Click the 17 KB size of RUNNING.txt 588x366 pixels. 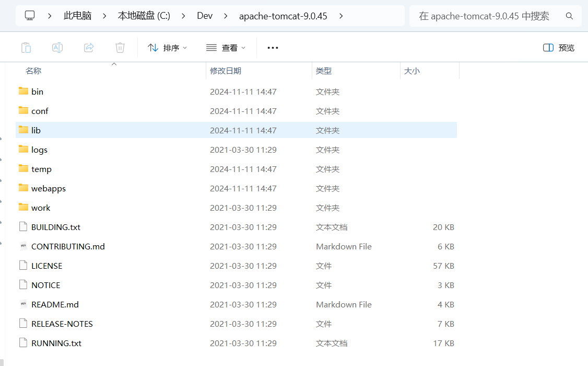point(444,343)
